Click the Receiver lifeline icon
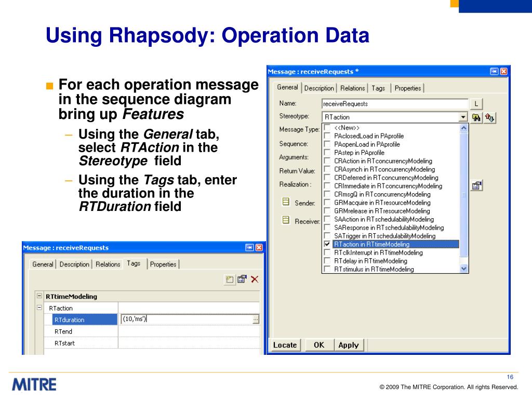The height and width of the screenshot is (399, 532). [x=286, y=220]
